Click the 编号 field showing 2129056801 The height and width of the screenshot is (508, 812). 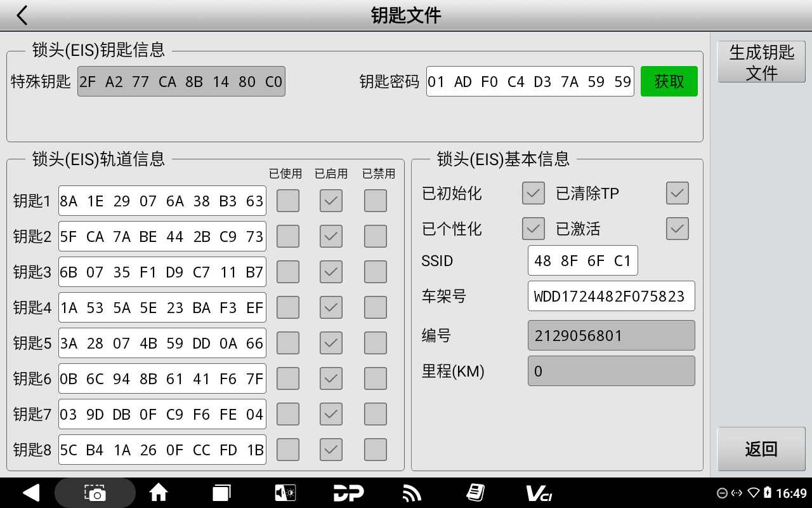(612, 335)
